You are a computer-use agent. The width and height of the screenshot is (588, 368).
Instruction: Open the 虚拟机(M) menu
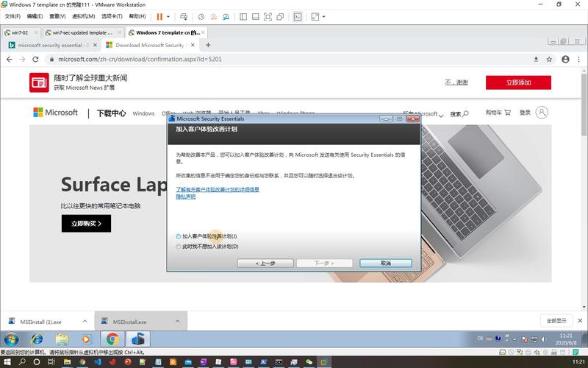coord(83,16)
